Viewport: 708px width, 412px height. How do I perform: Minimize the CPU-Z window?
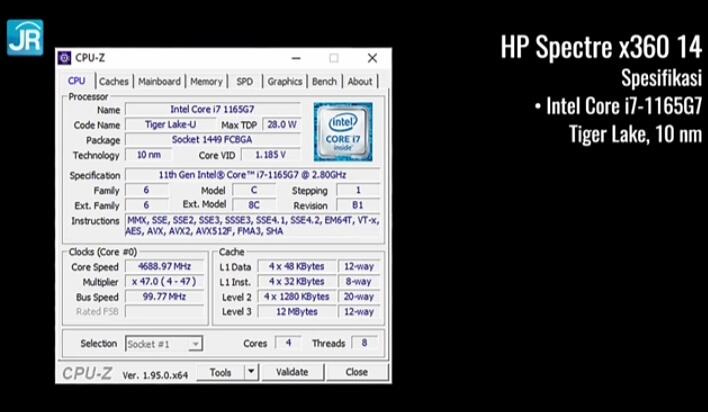pyautogui.click(x=296, y=58)
